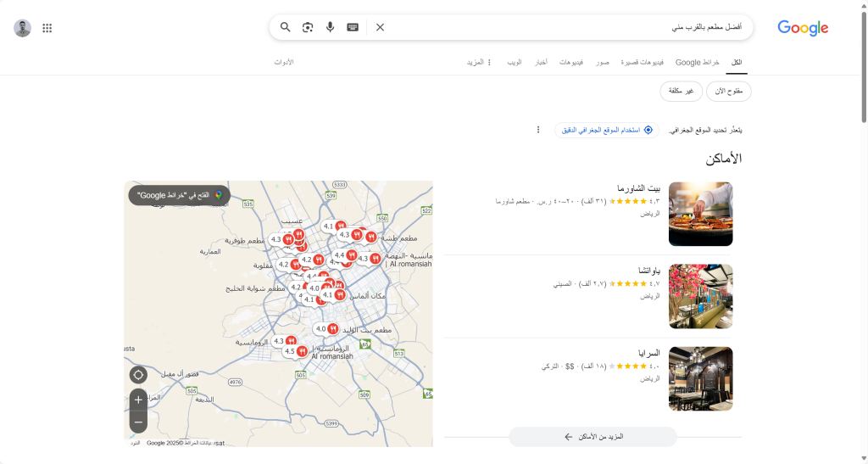
Task: Click the map recenter location button
Action: pyautogui.click(x=138, y=375)
